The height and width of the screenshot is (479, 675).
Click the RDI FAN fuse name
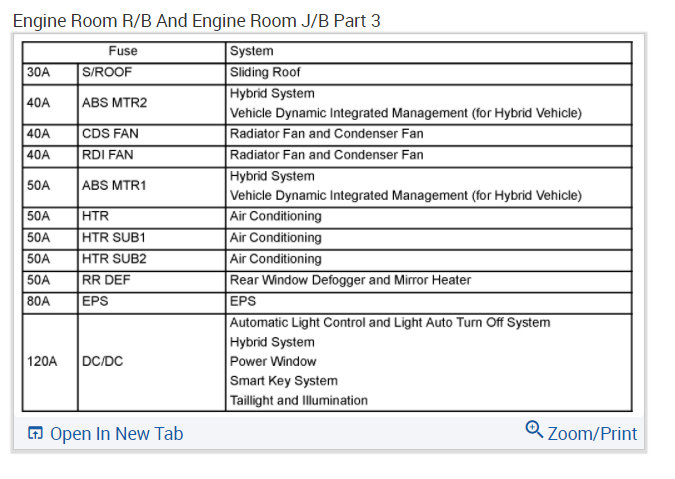[x=107, y=155]
